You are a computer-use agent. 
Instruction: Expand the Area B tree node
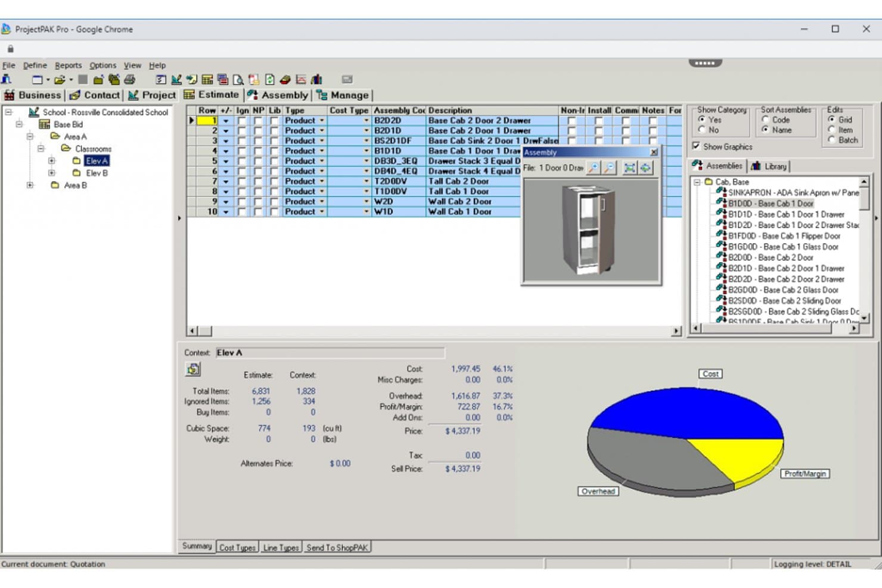pos(30,185)
